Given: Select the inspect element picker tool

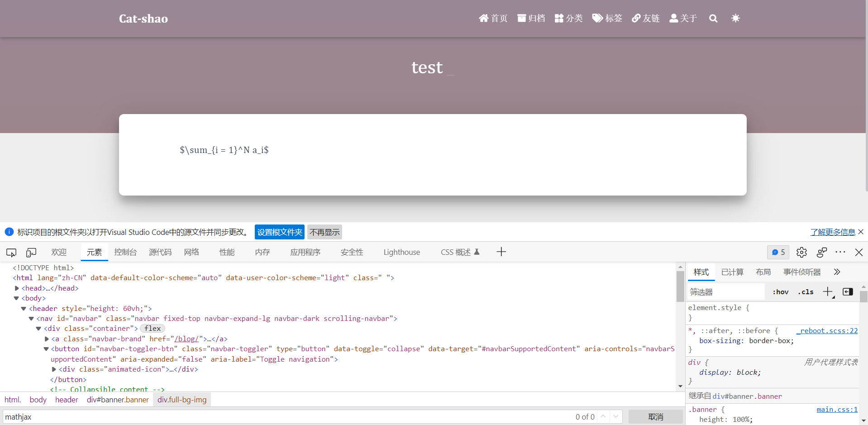Looking at the screenshot, I should 11,252.
